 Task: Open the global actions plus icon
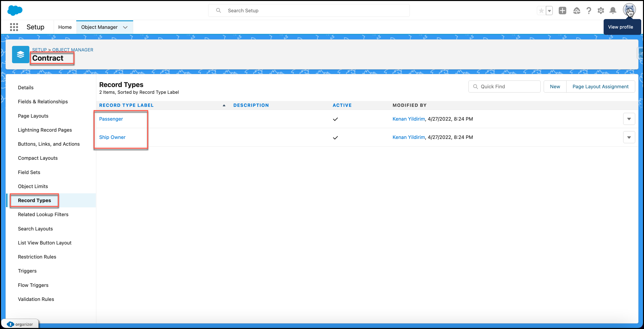click(x=562, y=11)
